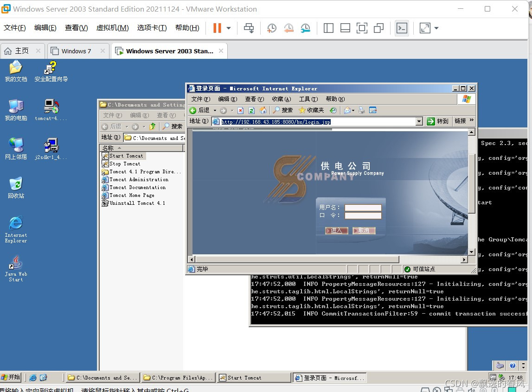This screenshot has height=392, width=532.
Task: Close the Windows Server 2003 tab
Action: click(x=221, y=51)
